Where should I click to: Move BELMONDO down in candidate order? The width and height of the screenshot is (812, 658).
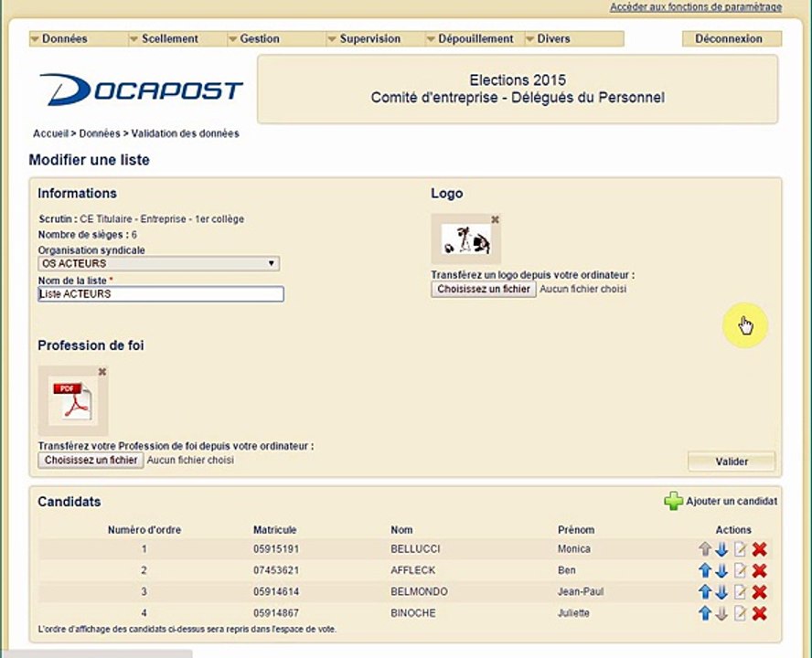coord(721,591)
